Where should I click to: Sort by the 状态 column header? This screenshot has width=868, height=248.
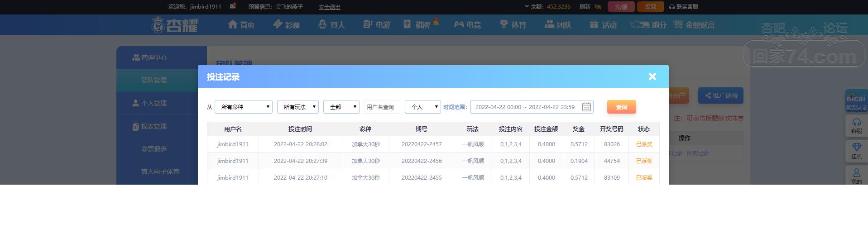point(644,129)
